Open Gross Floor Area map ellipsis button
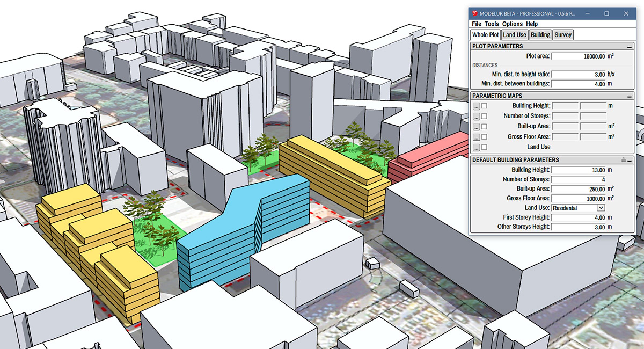 pyautogui.click(x=476, y=137)
